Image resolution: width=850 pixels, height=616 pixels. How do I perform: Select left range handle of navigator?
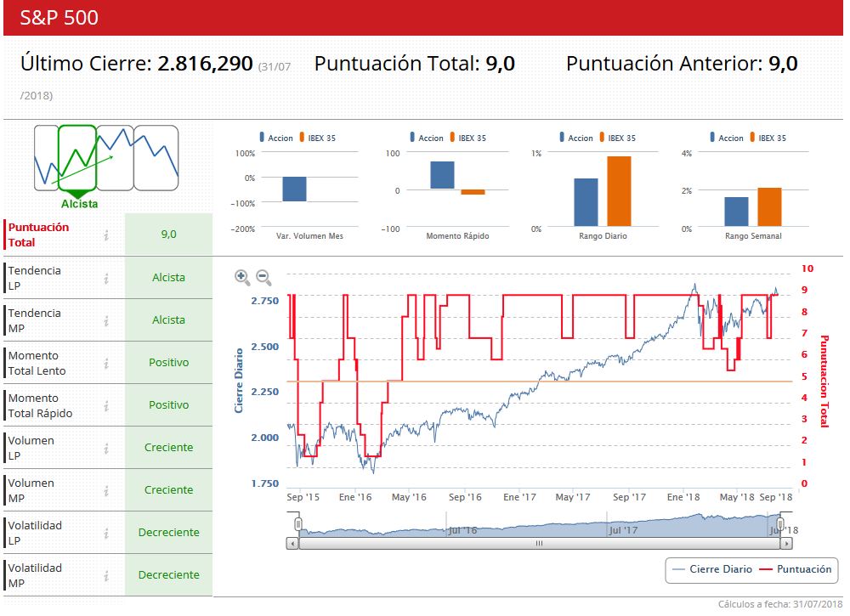click(297, 523)
